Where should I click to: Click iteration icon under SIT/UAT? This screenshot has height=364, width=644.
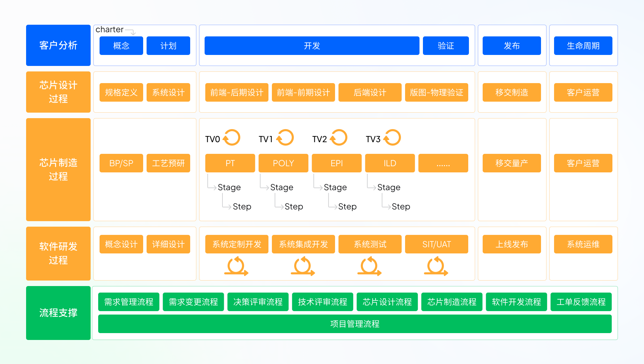pos(436,266)
